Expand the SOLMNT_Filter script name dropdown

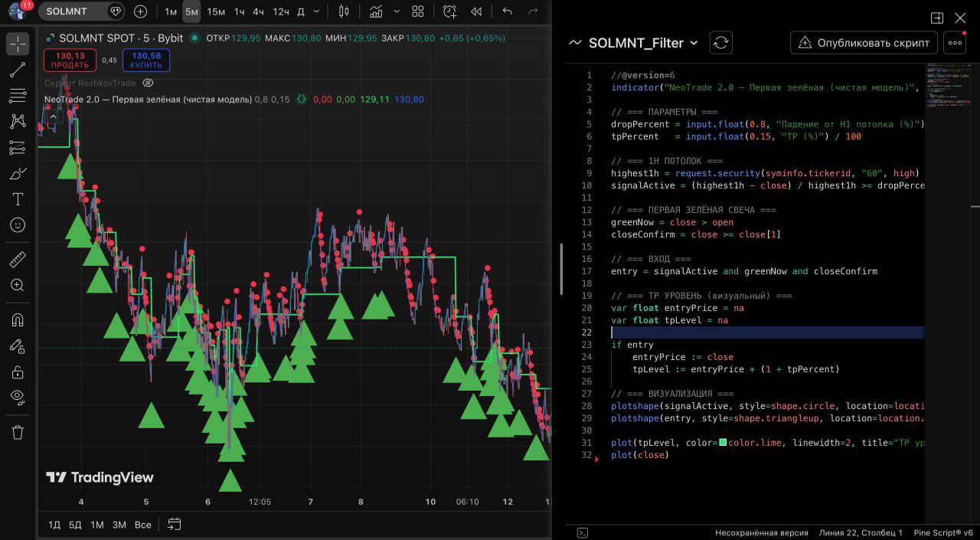click(694, 43)
